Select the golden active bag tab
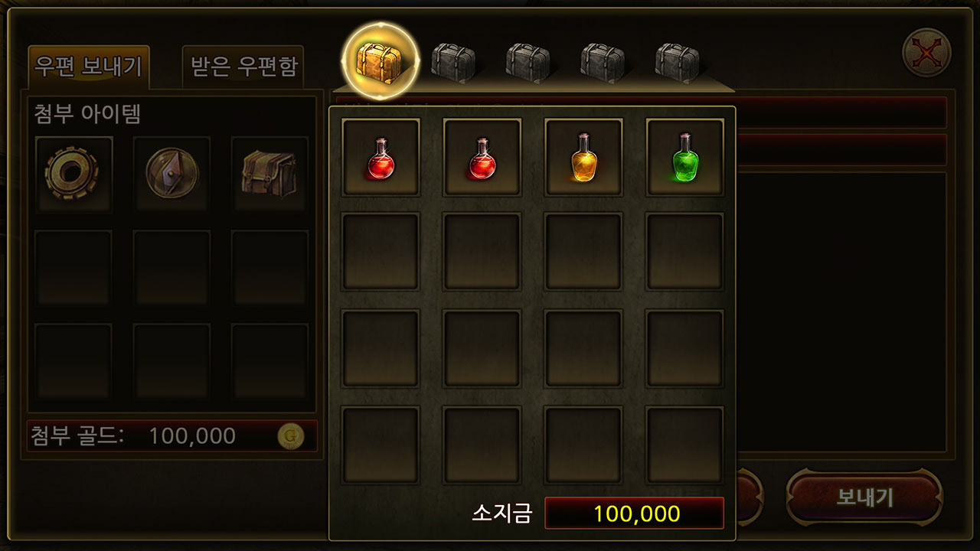Screen dimensions: 980x551 381,60
